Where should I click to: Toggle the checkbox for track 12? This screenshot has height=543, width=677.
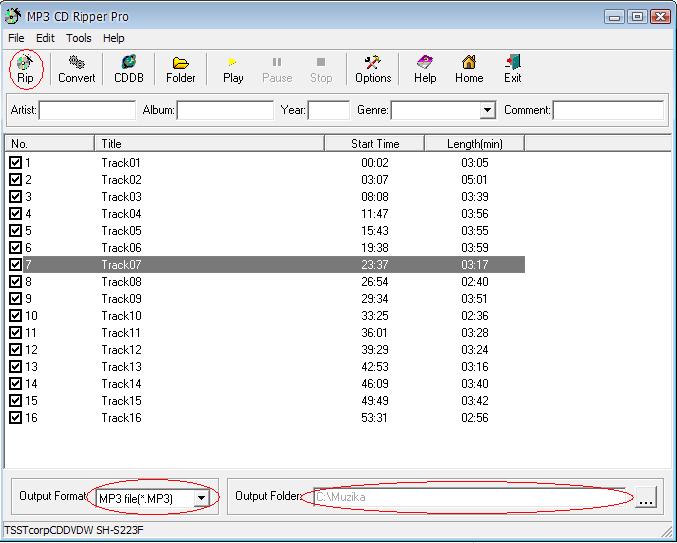15,350
